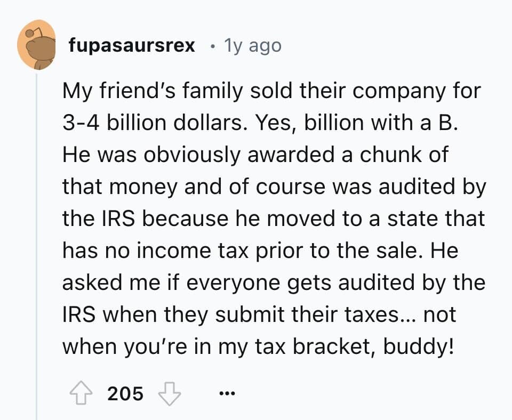Screen dimensions: 512x420
Task: Upvote the fupasaursrex comment
Action: tap(81, 393)
